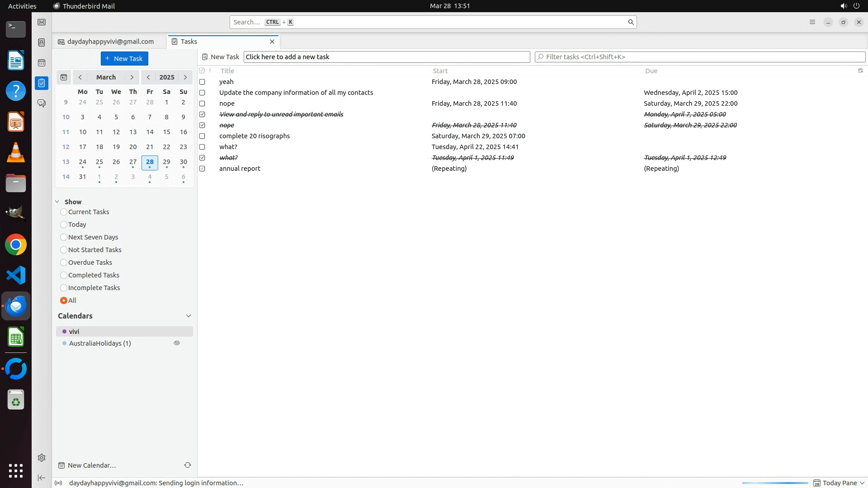Open the Calendar space icon
868x488 pixels.
(42, 63)
